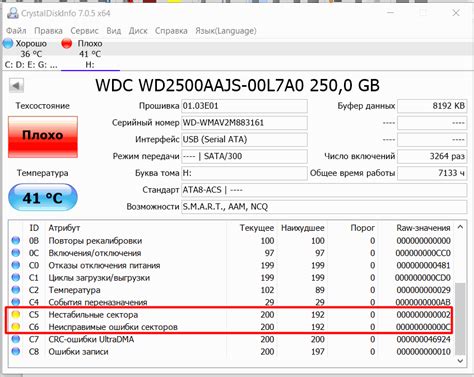Select the Температура attribute row in table
Viewport: 474px width, 377px height.
231,290
